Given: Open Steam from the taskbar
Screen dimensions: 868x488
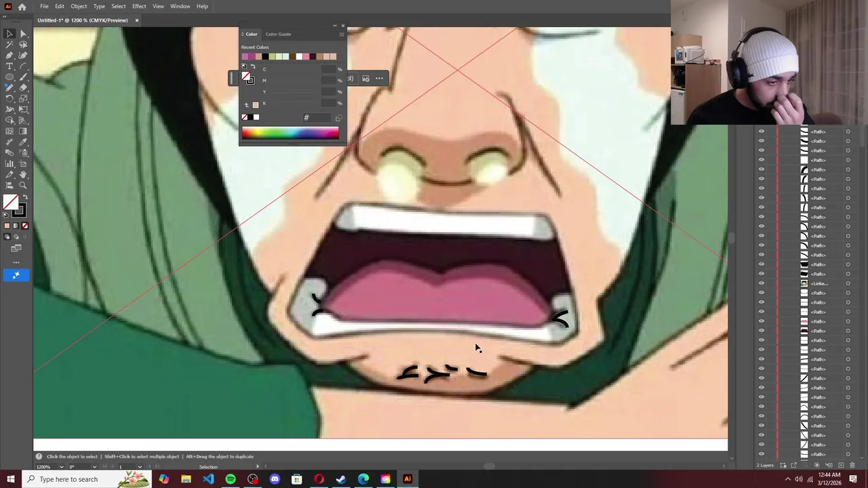Looking at the screenshot, I should pos(341,479).
